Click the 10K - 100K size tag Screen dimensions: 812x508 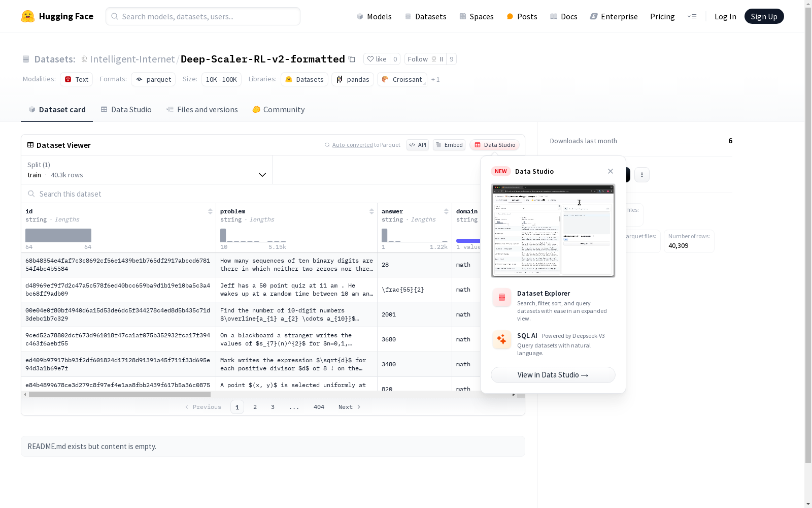pos(221,79)
